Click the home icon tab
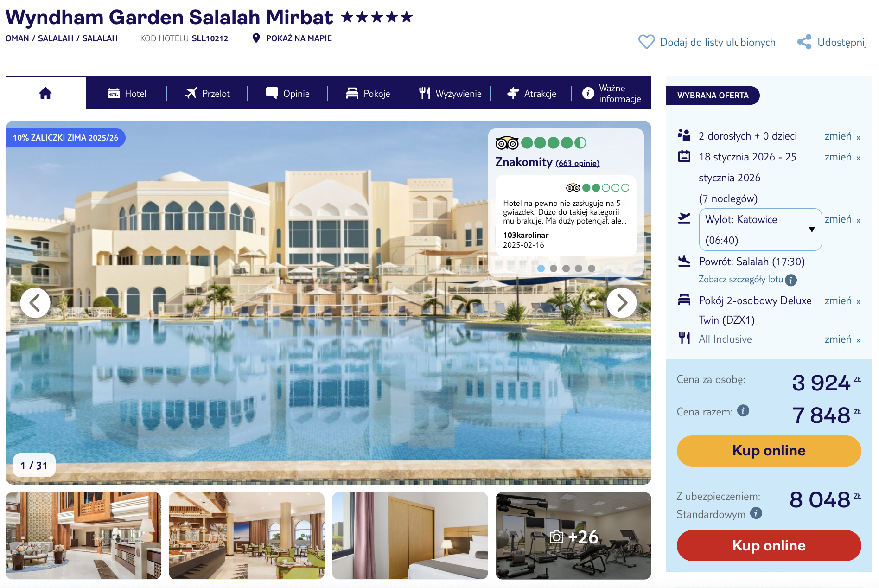The image size is (879, 588). (45, 93)
